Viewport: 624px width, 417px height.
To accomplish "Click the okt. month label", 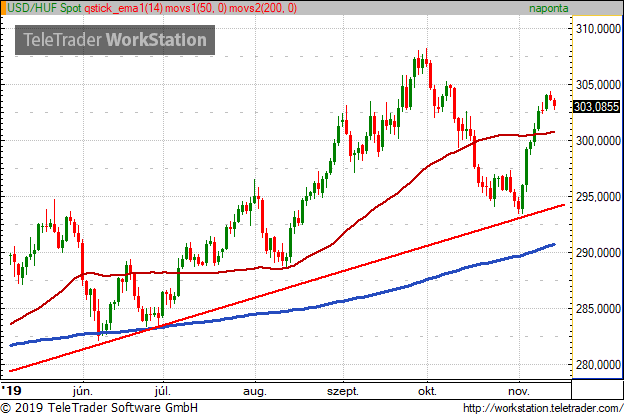I will (x=427, y=391).
